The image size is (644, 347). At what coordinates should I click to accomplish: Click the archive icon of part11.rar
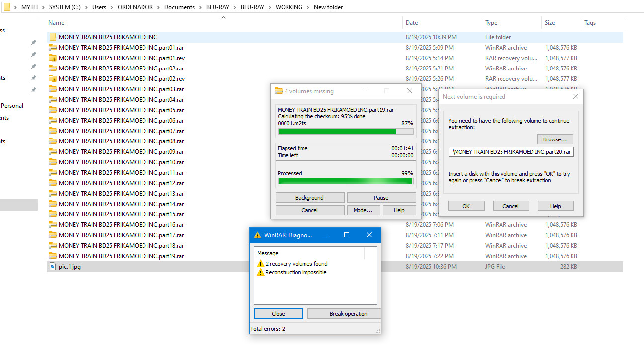pos(53,173)
